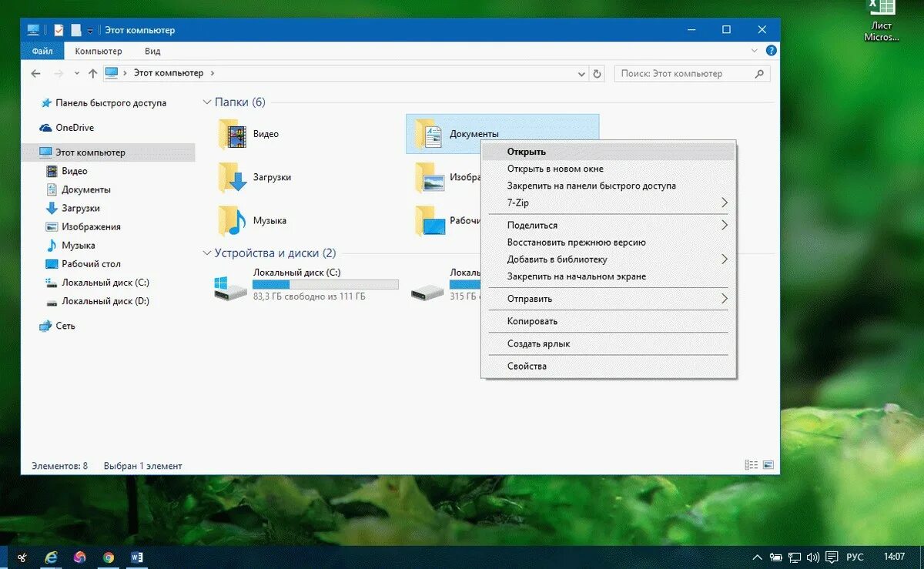Screen dimensions: 924x569
Task: Click the C: drive free space bar
Action: 326,285
